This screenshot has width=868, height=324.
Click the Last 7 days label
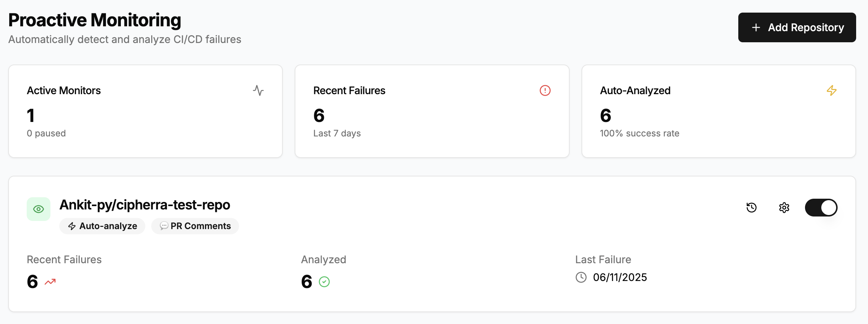[337, 133]
